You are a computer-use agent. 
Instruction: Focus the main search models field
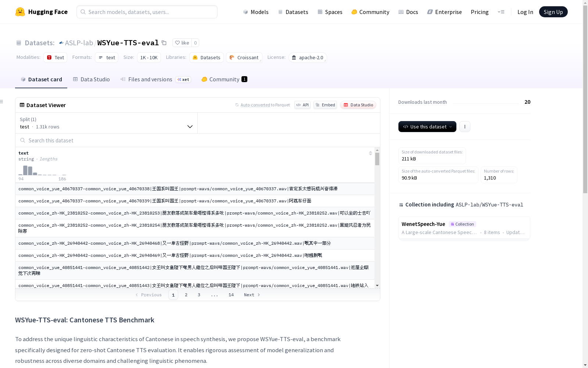pyautogui.click(x=147, y=12)
